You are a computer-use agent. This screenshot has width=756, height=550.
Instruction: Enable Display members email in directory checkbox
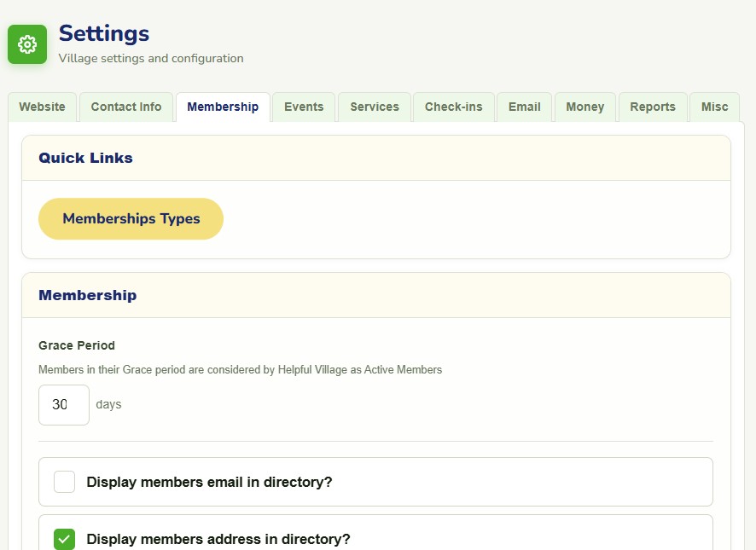tap(64, 482)
